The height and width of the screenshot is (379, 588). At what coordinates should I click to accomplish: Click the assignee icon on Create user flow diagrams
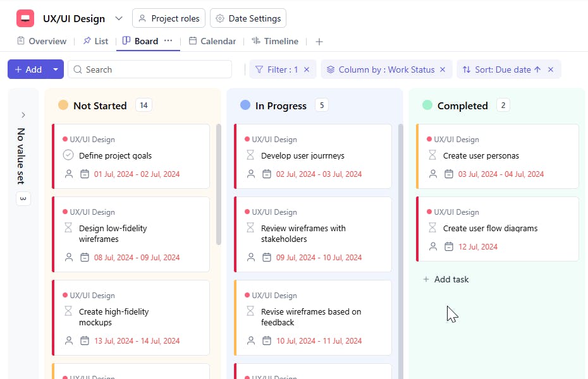click(x=434, y=247)
